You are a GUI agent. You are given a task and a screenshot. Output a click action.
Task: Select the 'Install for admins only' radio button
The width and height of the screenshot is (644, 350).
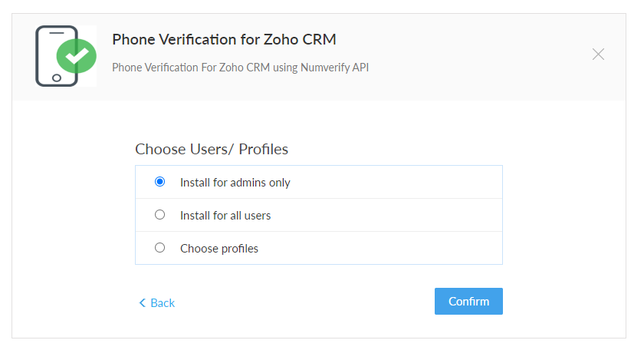pyautogui.click(x=159, y=182)
